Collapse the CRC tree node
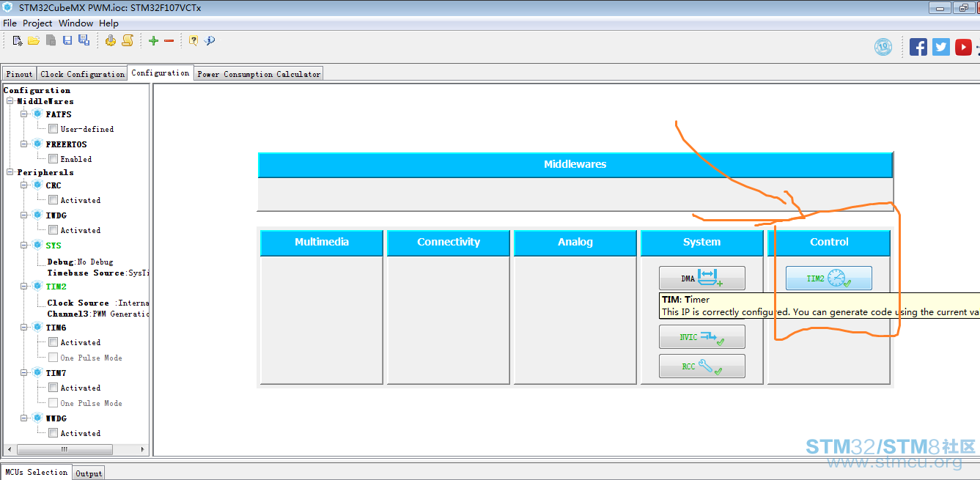 click(24, 185)
